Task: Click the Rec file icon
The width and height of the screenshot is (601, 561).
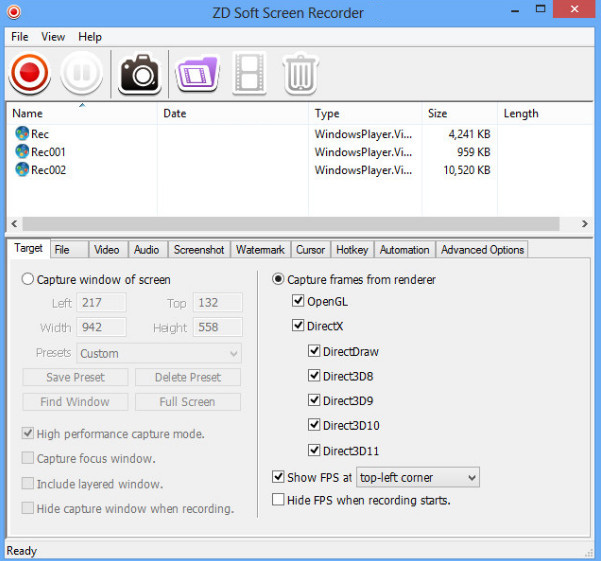Action: click(22, 133)
